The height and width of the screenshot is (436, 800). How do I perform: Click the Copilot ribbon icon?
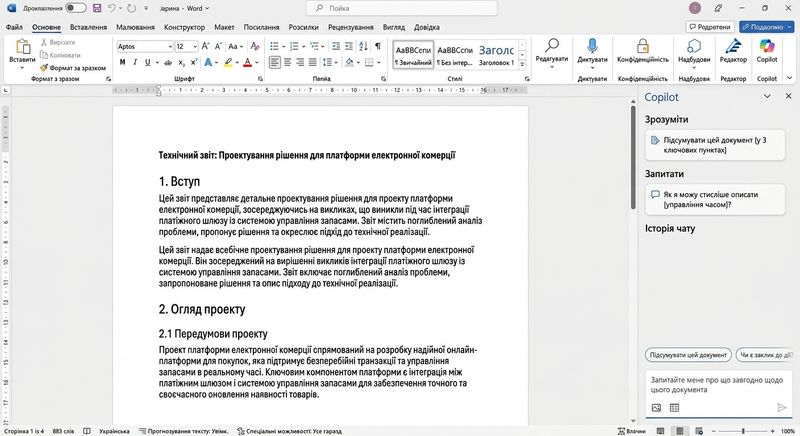[x=767, y=46]
